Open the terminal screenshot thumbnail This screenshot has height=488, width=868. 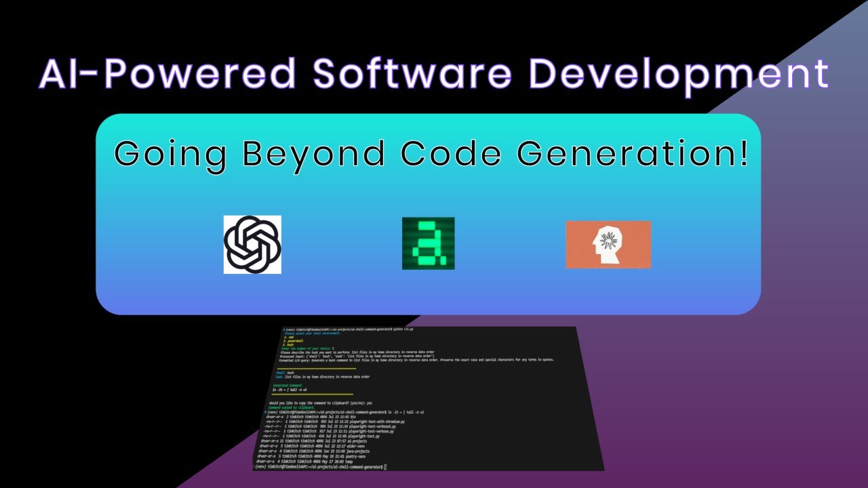(429, 399)
